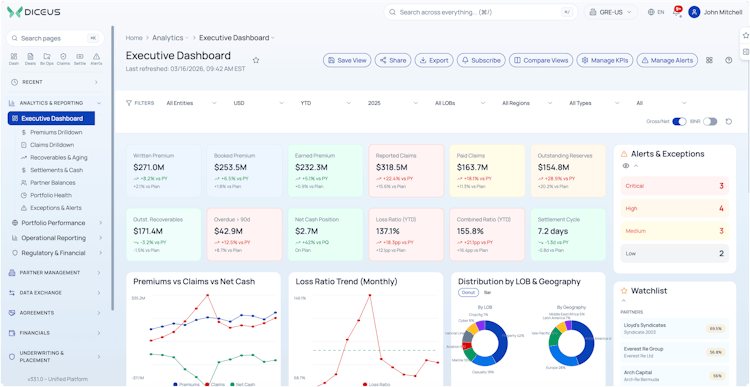Screen dimensions: 750x387
Task: Open the grid layout icon beside Manage Alerts
Action: click(709, 60)
